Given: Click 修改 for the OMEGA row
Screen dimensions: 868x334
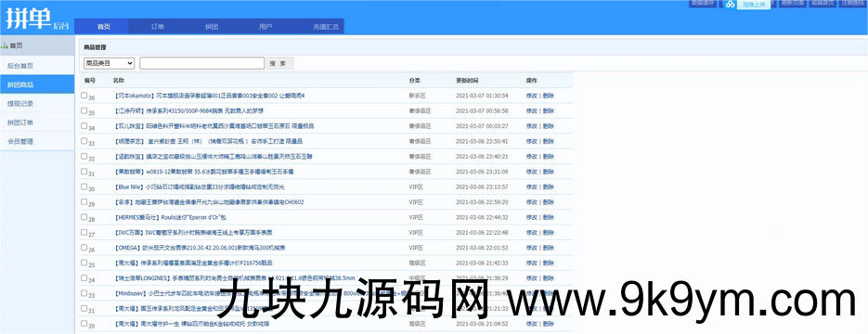Looking at the screenshot, I should point(531,248).
